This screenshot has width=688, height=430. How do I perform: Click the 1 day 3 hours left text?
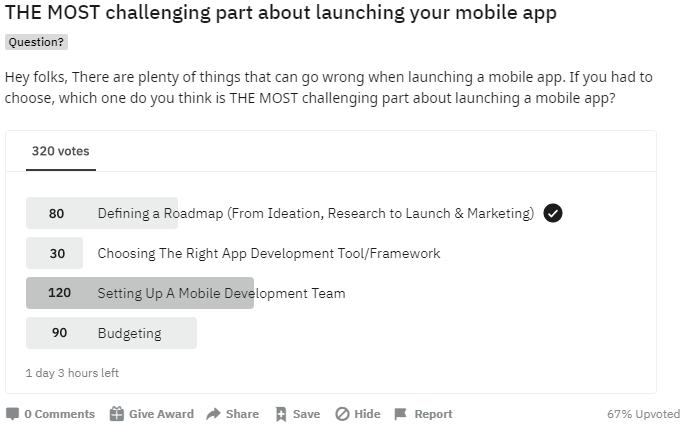72,373
